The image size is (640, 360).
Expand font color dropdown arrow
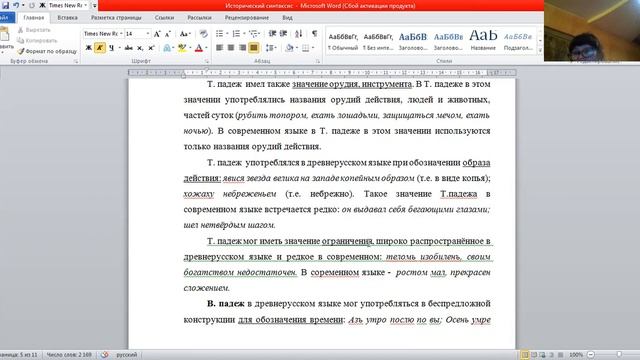pos(206,48)
